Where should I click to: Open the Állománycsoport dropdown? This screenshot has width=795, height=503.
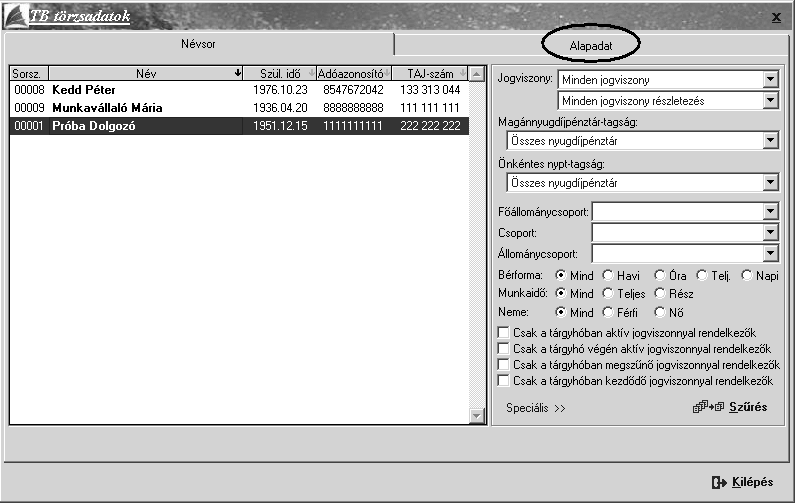click(x=770, y=254)
